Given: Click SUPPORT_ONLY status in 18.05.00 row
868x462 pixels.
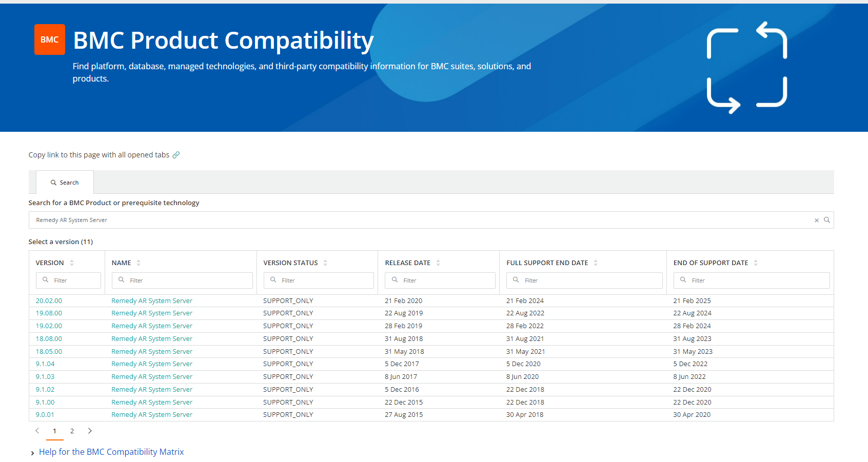Looking at the screenshot, I should 288,351.
